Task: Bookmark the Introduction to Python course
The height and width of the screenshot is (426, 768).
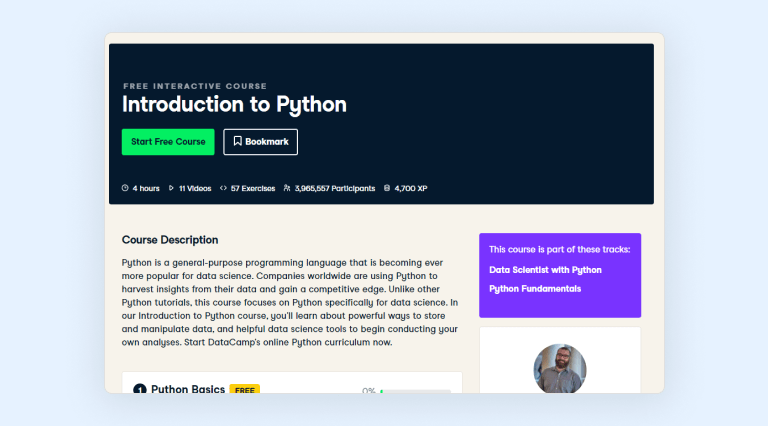Action: (x=260, y=142)
